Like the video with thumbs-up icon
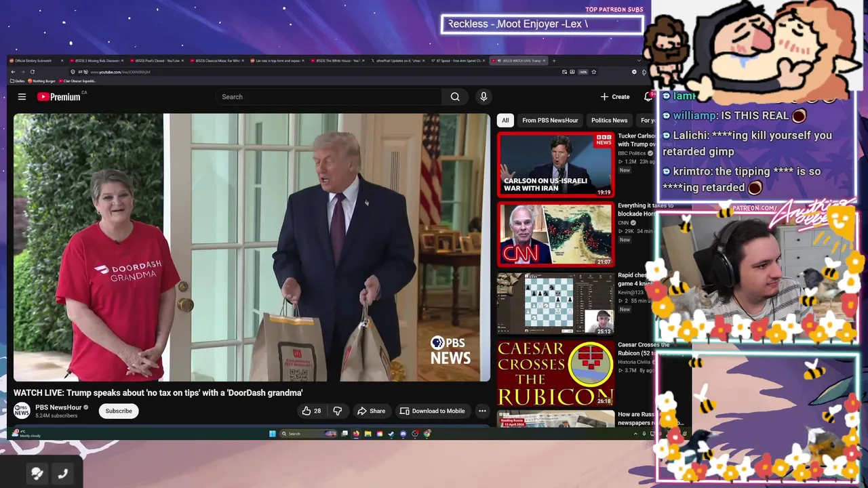The image size is (868, 488). [x=311, y=411]
